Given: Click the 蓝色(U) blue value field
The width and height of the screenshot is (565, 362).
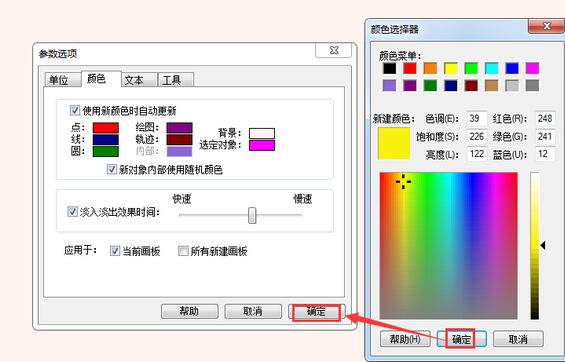Looking at the screenshot, I should [x=545, y=154].
